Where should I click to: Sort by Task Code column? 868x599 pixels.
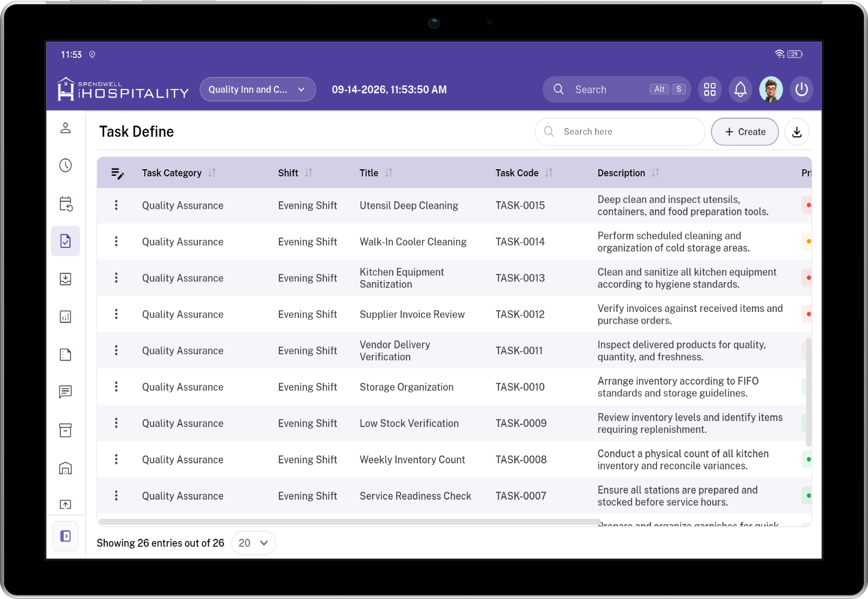click(548, 173)
